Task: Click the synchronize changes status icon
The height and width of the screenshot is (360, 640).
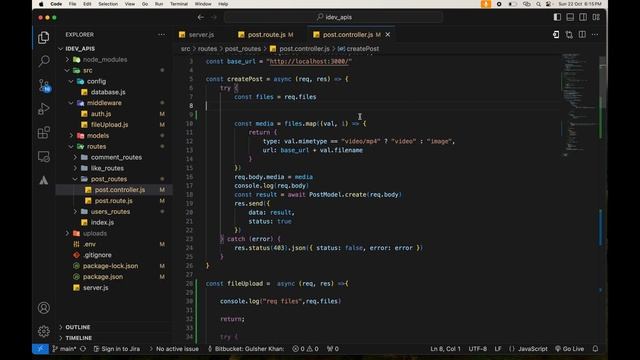Action: click(x=83, y=349)
